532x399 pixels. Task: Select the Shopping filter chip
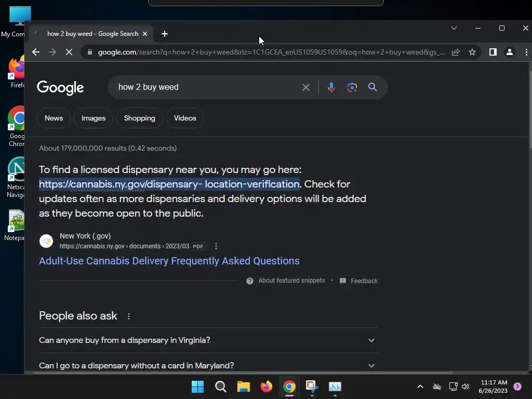point(139,118)
